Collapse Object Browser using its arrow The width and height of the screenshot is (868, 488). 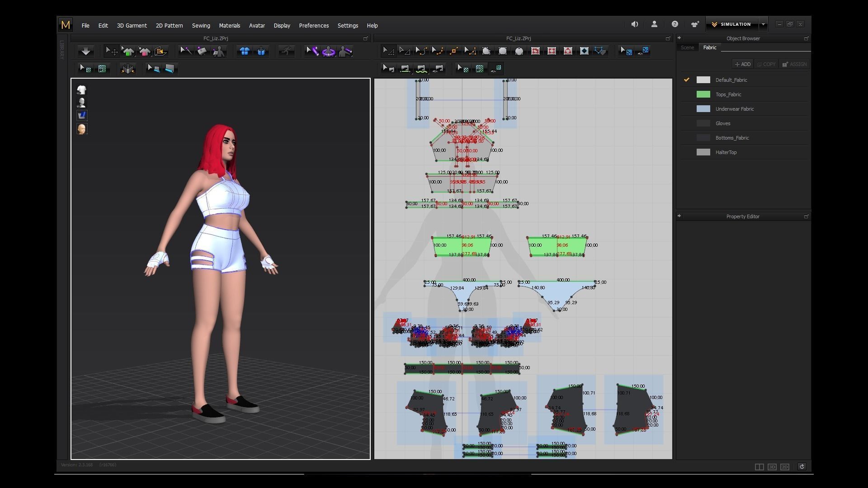[679, 38]
